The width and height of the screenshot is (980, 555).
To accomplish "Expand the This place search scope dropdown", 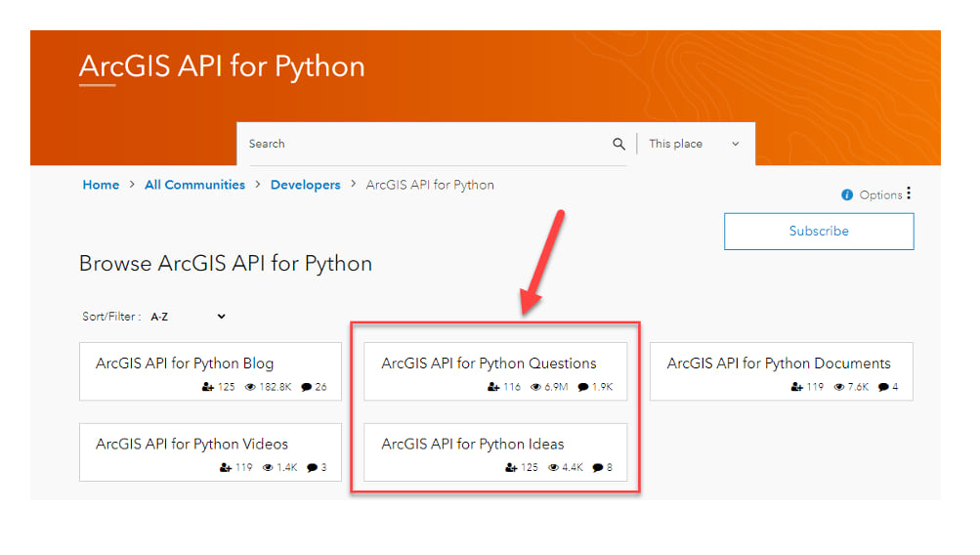I will pos(695,144).
